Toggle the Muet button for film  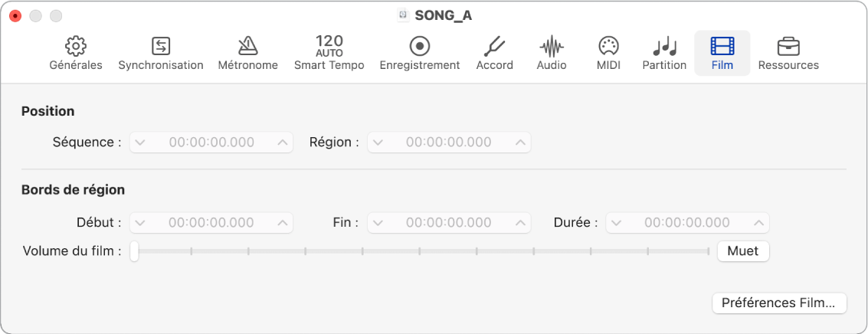coord(742,250)
